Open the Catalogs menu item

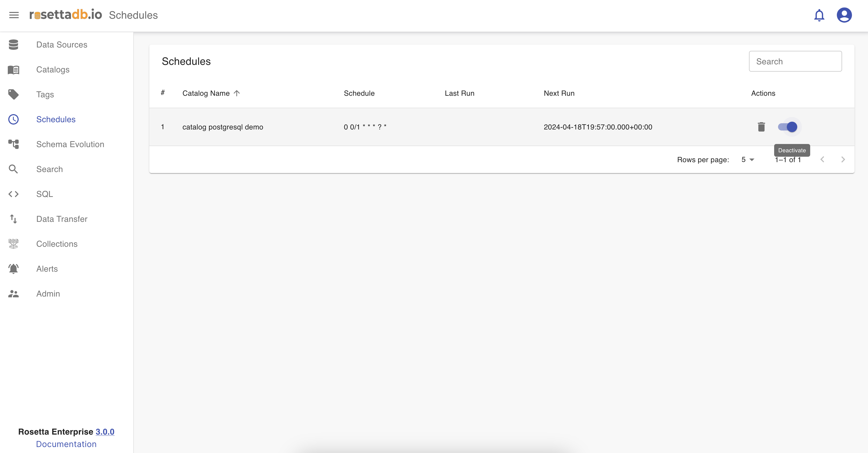(x=53, y=70)
